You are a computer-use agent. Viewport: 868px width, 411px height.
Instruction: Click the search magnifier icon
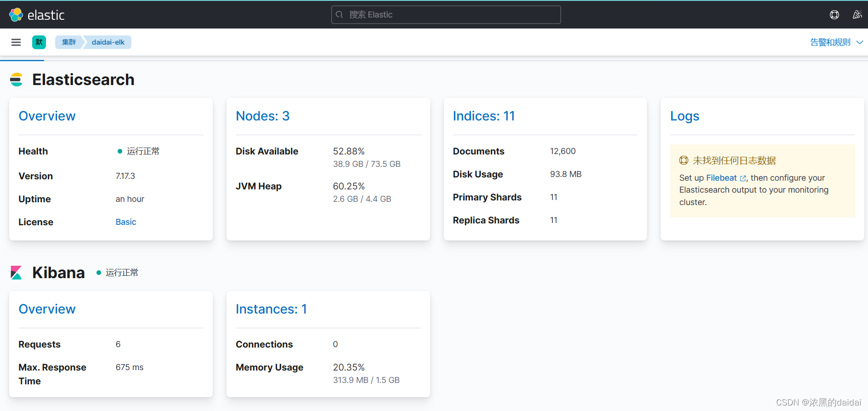[x=340, y=15]
